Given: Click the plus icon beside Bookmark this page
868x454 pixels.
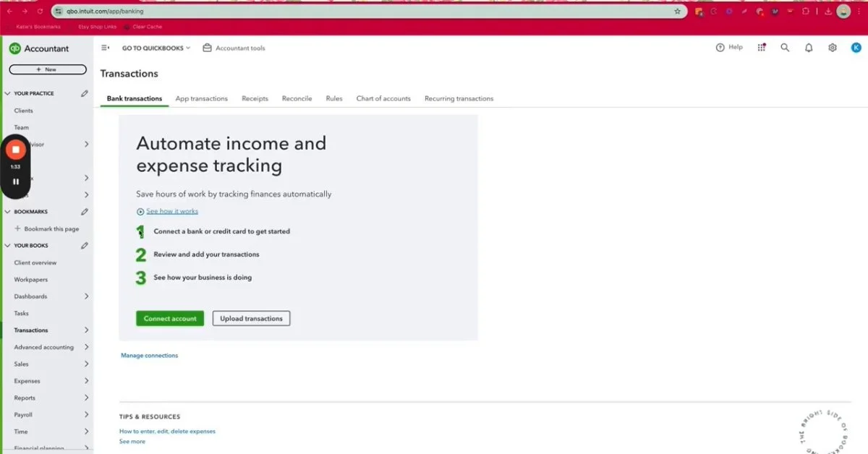Looking at the screenshot, I should [x=17, y=228].
